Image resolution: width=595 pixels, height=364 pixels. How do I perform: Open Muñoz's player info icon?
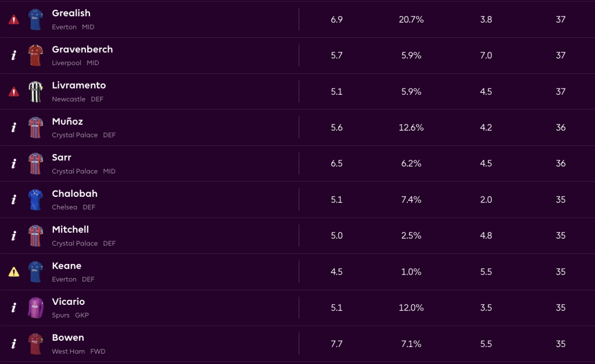tap(13, 128)
